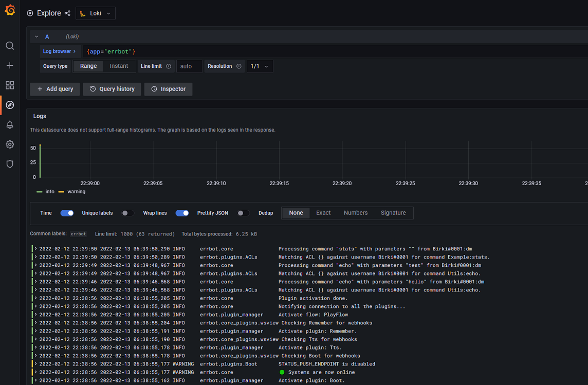Viewport: 588px width, 385px height.
Task: Click the 'Activate plugin: Remember.' log message
Action: click(318, 332)
